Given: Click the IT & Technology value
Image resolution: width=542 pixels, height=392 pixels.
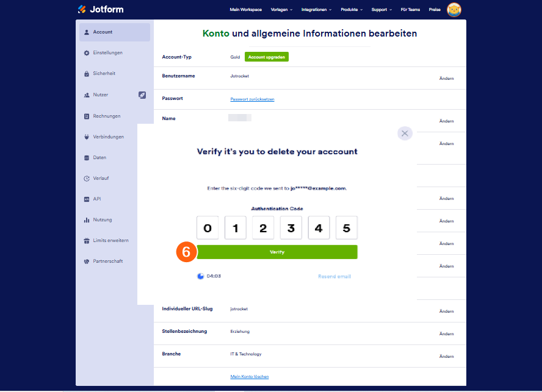Looking at the screenshot, I should coord(246,354).
